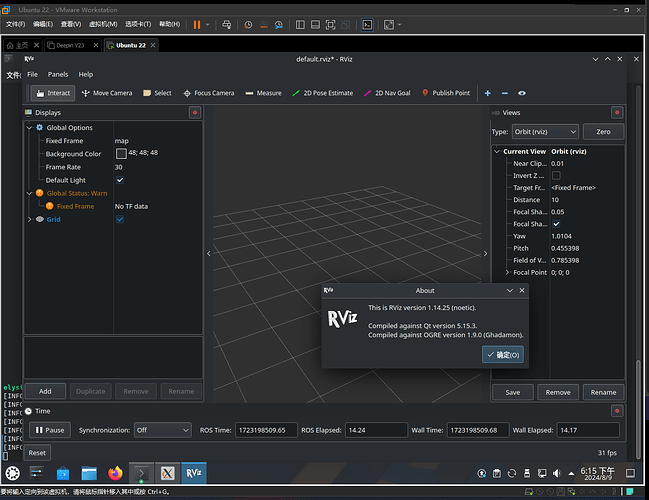Activate the Publish Point tool
This screenshot has height=500, width=649.
(446, 93)
